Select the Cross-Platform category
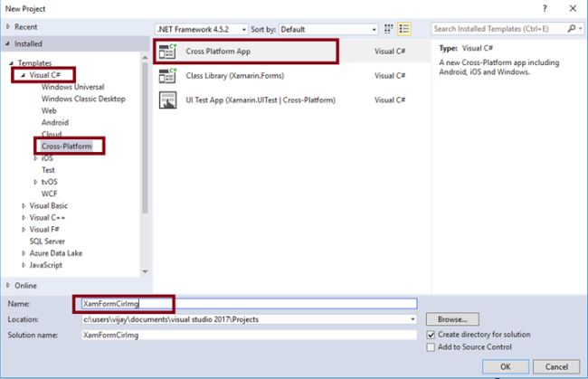The height and width of the screenshot is (379, 588). (x=66, y=147)
